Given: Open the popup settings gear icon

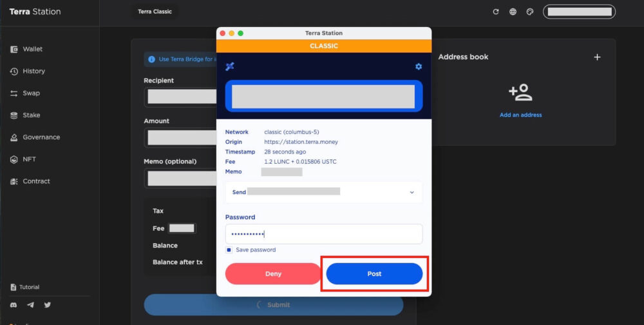Looking at the screenshot, I should point(419,66).
